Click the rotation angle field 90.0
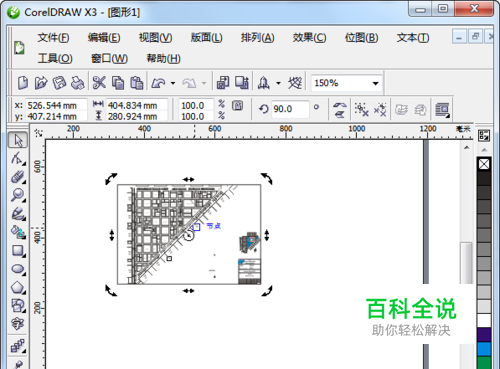This screenshot has height=369, width=500. (x=290, y=109)
